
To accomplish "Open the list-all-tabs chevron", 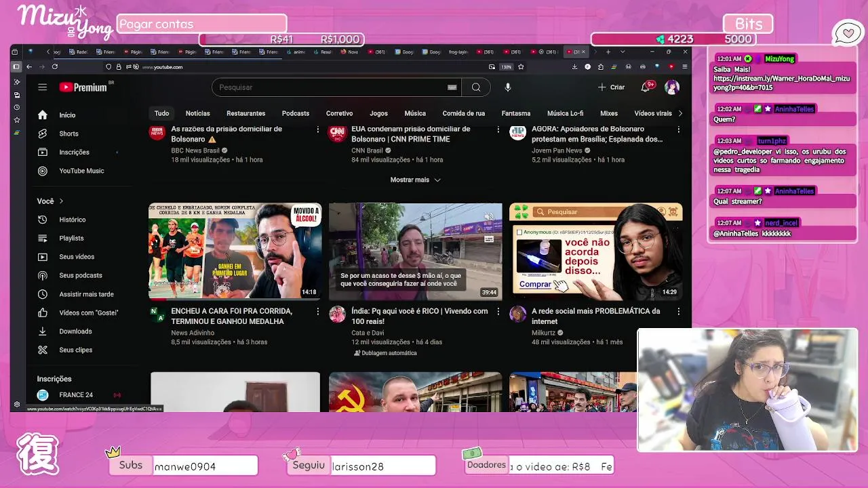I will click(623, 52).
